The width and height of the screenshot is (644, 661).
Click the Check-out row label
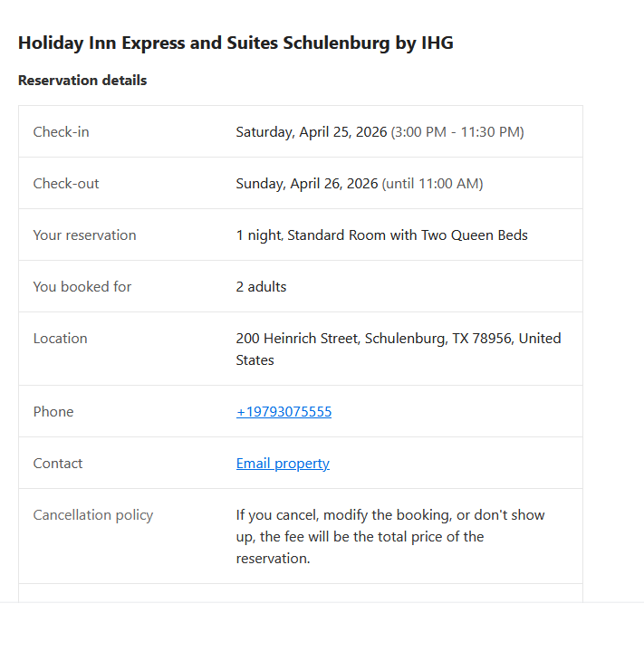click(66, 184)
